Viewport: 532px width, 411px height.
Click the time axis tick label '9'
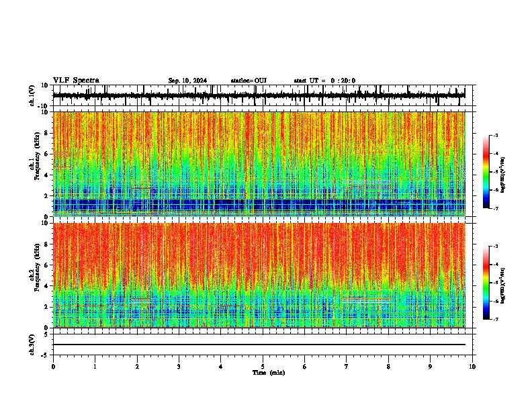point(430,367)
